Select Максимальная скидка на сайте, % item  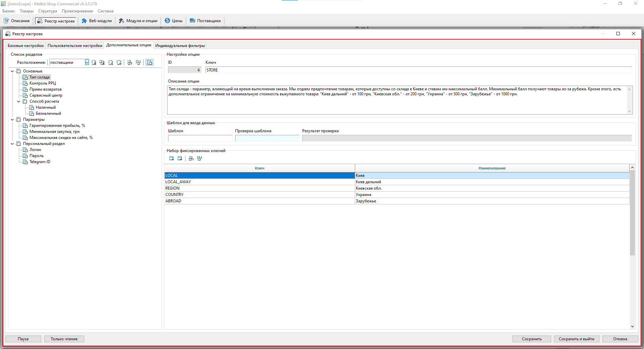[61, 138]
